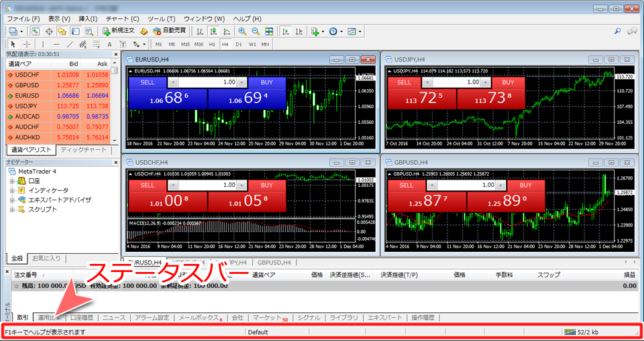Switch chart to line chart style
The width and height of the screenshot is (644, 341).
(x=226, y=31)
